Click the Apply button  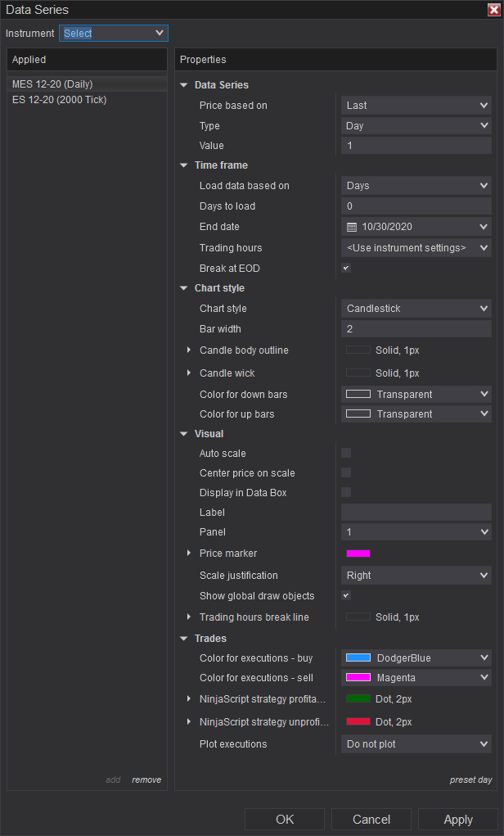pos(457,820)
